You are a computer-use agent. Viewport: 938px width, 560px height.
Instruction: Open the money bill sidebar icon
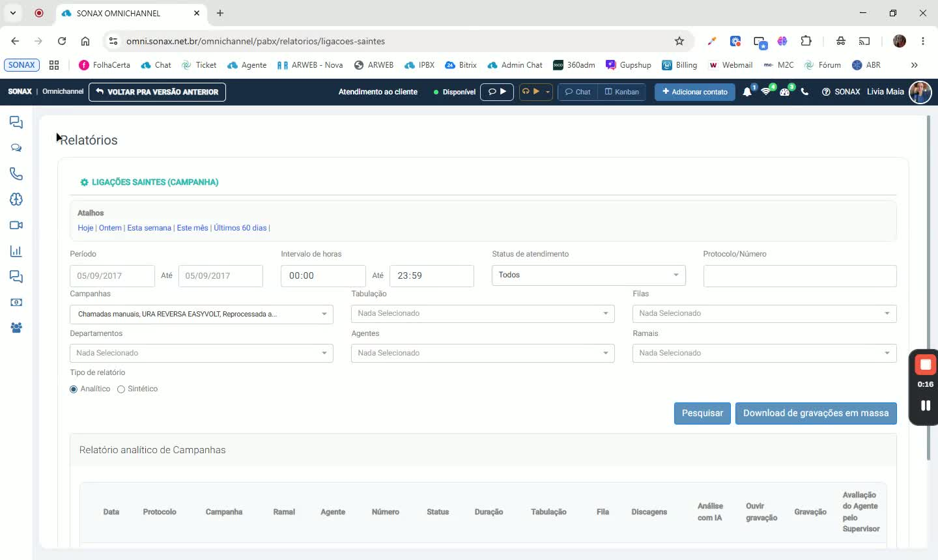(x=16, y=302)
